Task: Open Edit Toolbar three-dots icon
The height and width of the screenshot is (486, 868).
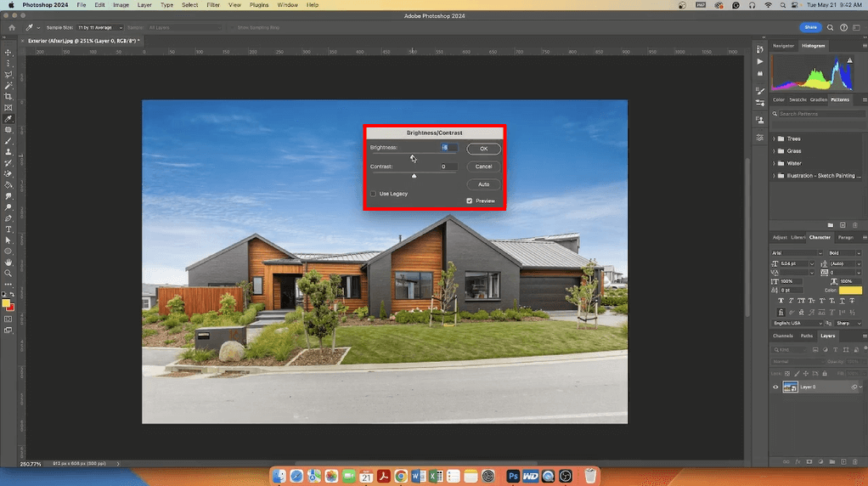Action: [x=8, y=285]
